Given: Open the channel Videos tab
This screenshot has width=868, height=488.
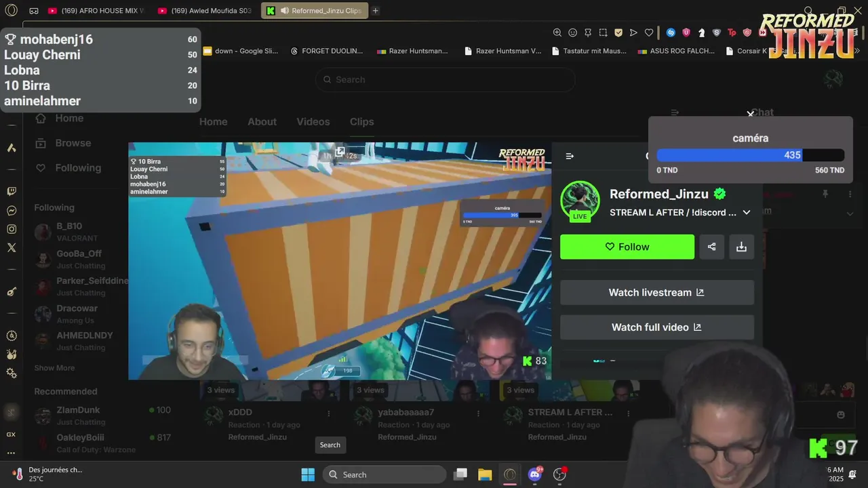Looking at the screenshot, I should point(313,122).
